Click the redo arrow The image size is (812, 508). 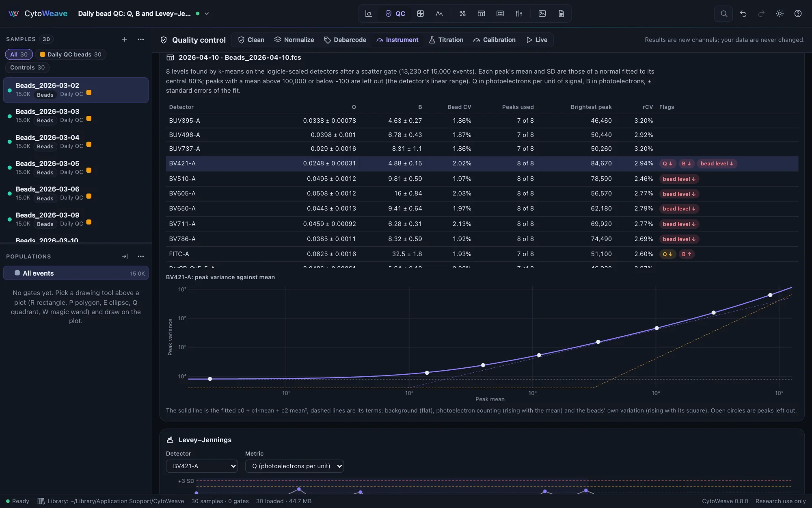(761, 13)
